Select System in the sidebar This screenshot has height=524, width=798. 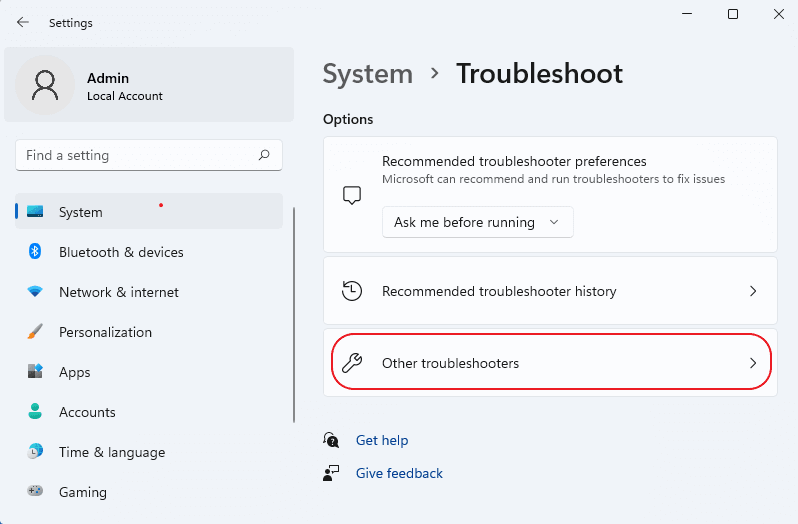(x=149, y=211)
